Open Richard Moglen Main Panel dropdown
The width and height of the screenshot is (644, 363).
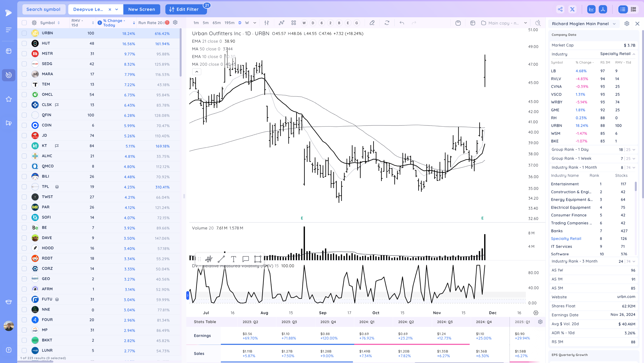[614, 24]
